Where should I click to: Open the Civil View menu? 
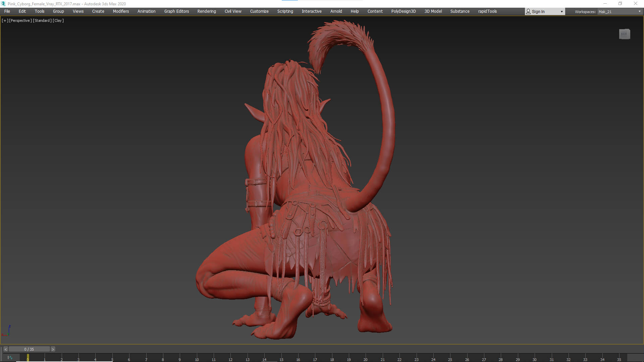(233, 11)
